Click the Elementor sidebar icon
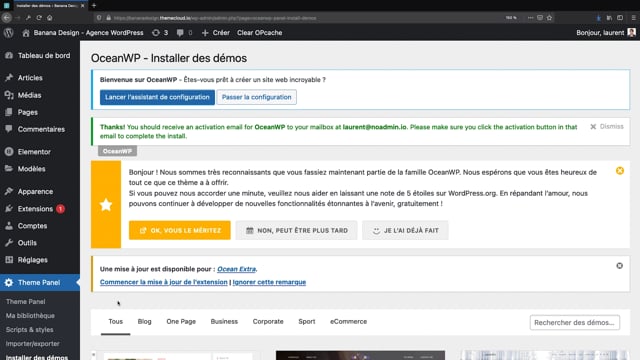The image size is (640, 360). [x=9, y=152]
